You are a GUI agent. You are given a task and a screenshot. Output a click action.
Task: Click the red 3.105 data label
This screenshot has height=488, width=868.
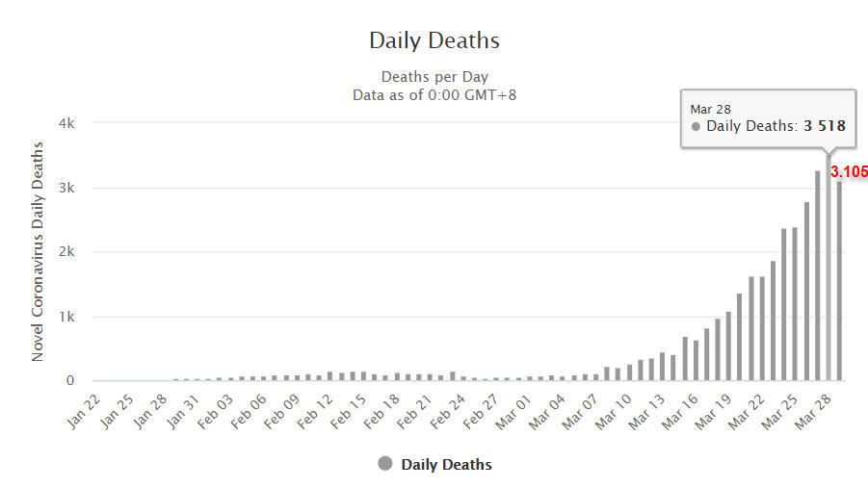coord(849,172)
